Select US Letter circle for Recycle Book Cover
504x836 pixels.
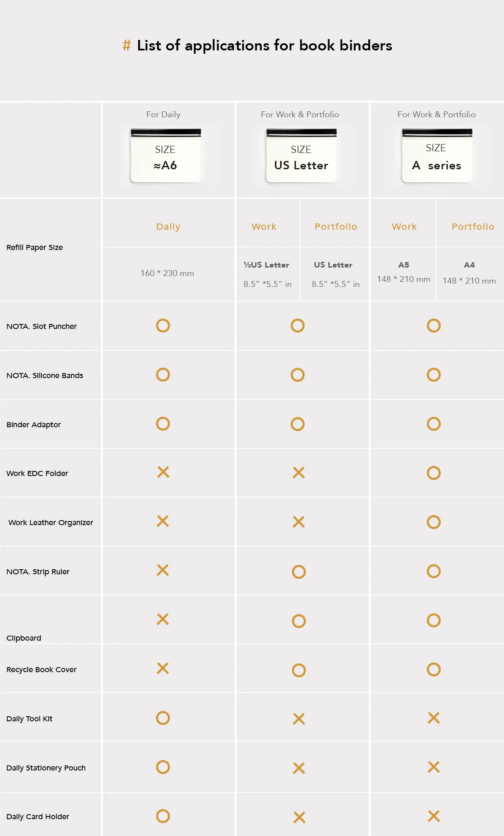(299, 670)
